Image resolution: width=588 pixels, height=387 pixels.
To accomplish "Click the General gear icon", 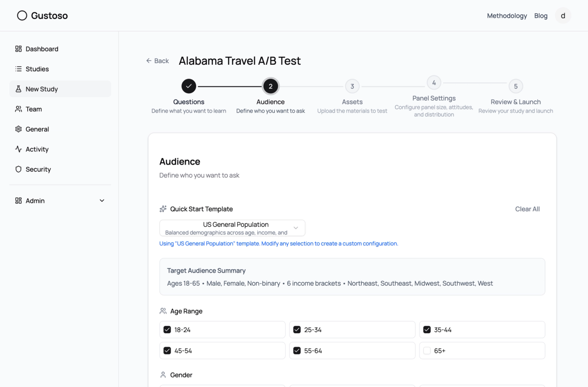I will tap(19, 129).
